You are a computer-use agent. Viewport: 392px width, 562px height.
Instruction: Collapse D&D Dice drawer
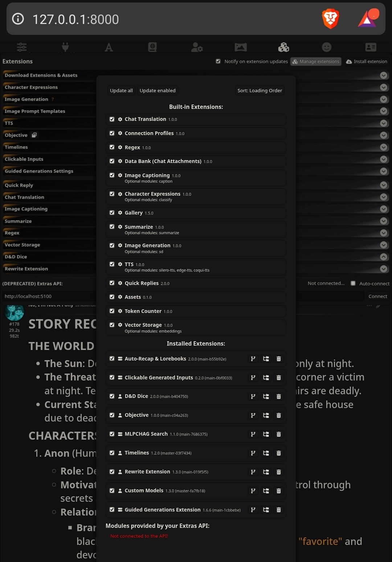pyautogui.click(x=384, y=257)
